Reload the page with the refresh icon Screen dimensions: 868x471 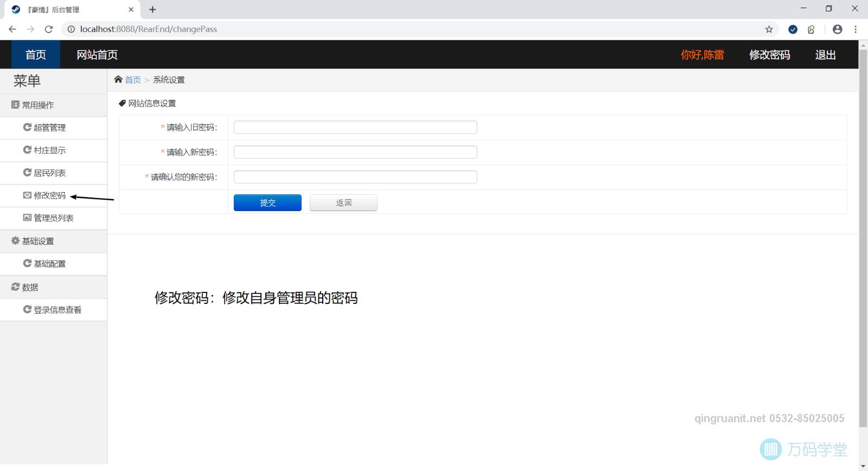pos(49,29)
